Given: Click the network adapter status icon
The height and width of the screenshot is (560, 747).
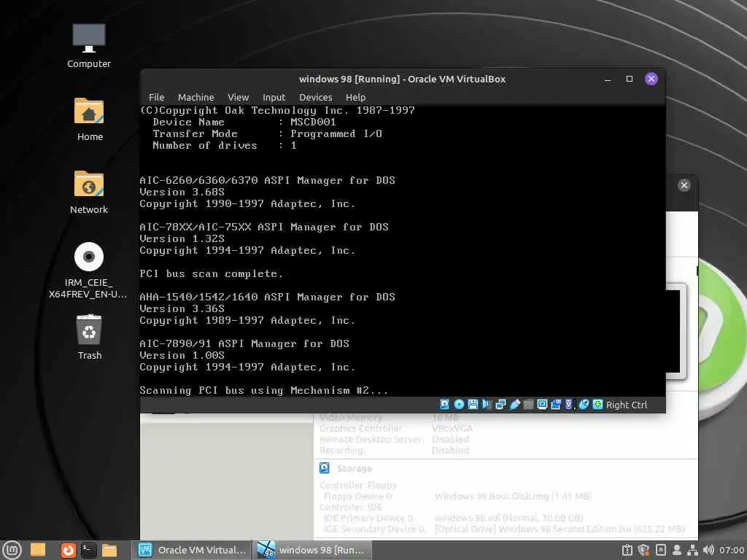Looking at the screenshot, I should click(x=500, y=404).
